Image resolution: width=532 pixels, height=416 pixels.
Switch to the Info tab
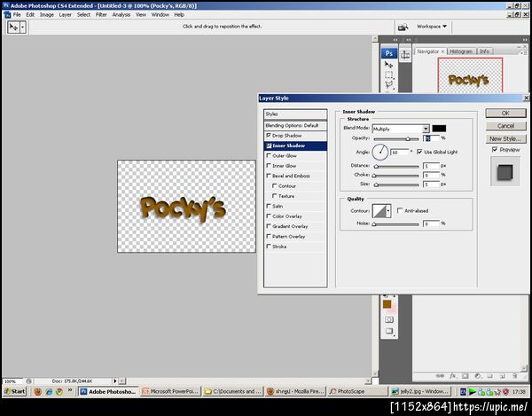point(484,51)
